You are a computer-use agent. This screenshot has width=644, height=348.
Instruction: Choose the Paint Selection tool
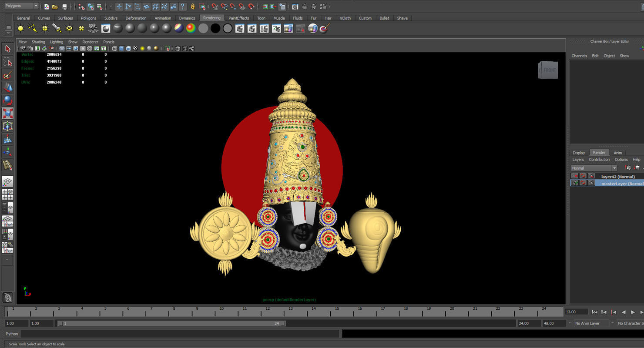(x=7, y=75)
